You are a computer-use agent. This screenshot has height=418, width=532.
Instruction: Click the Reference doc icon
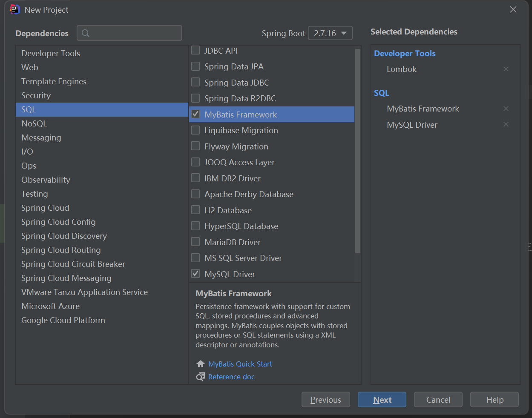tap(201, 377)
